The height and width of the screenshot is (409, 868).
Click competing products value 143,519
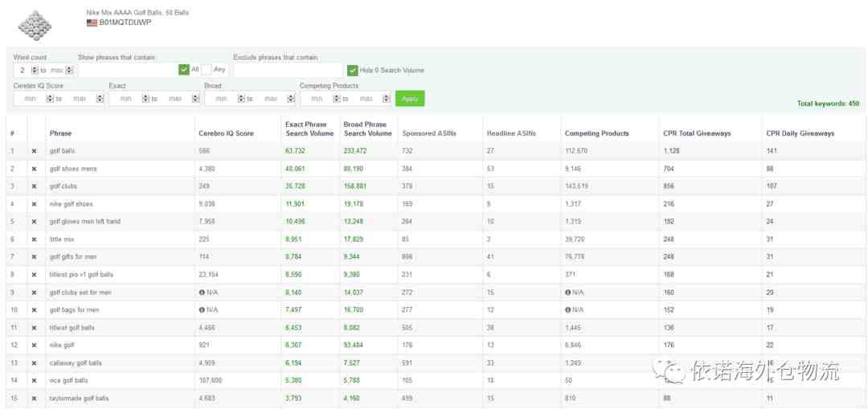(x=577, y=186)
